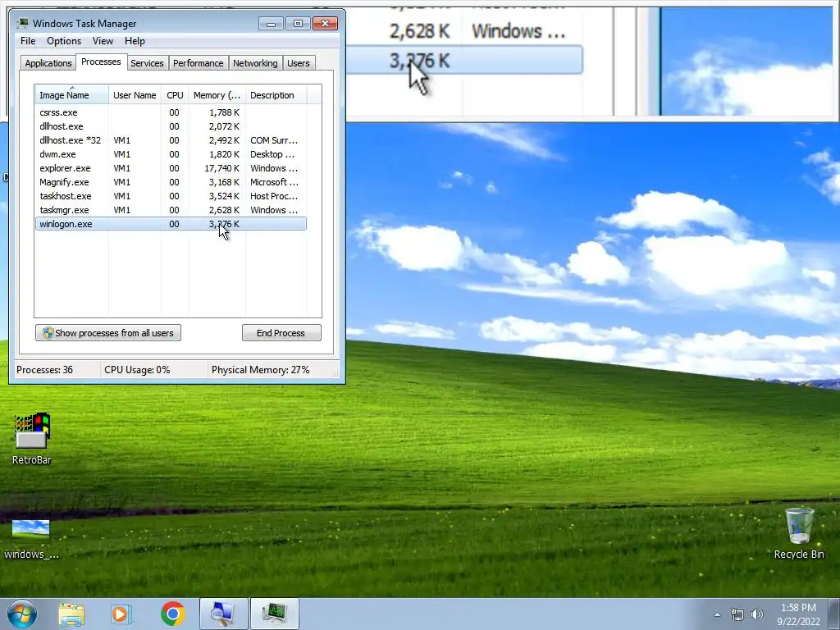Click Processes: 36 in status bar
The height and width of the screenshot is (630, 840).
tap(44, 370)
